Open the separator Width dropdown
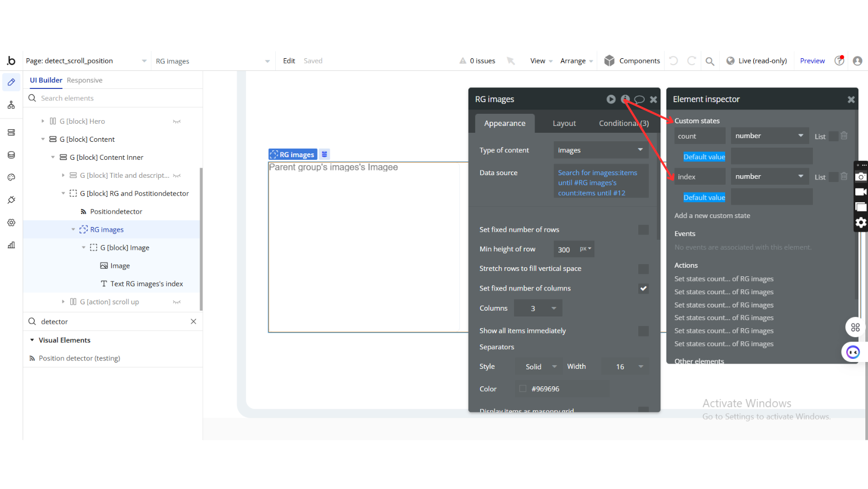The width and height of the screenshot is (868, 489). (x=625, y=367)
